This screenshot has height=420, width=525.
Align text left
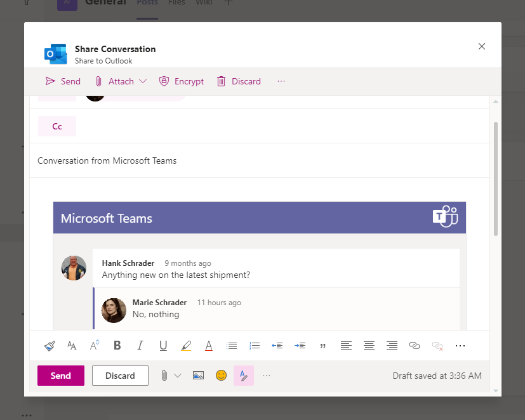click(346, 346)
